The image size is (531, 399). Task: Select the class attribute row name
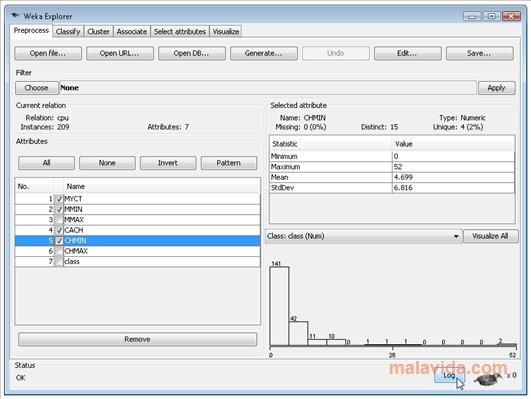point(72,262)
